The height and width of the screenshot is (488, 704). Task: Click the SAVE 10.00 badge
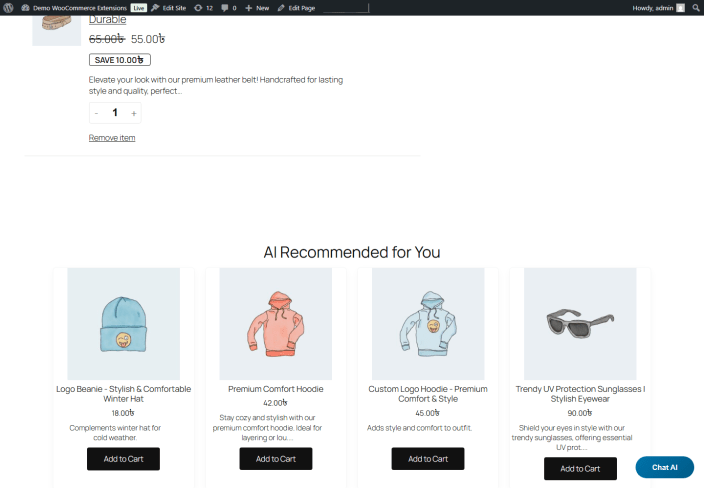120,60
